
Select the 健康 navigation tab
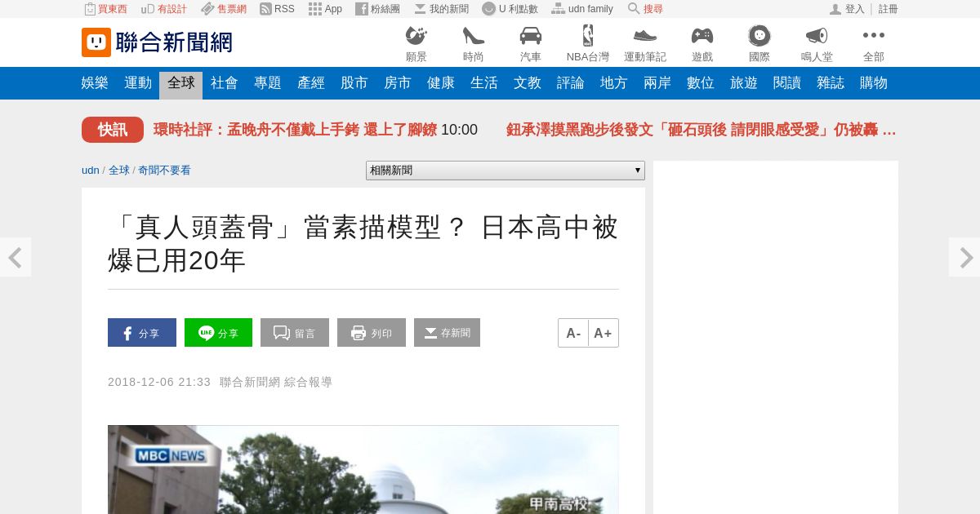click(441, 83)
